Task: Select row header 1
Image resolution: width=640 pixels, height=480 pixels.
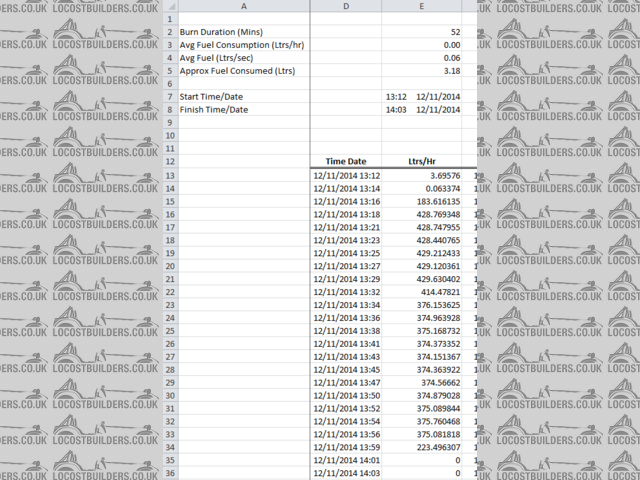Action: [x=171, y=19]
